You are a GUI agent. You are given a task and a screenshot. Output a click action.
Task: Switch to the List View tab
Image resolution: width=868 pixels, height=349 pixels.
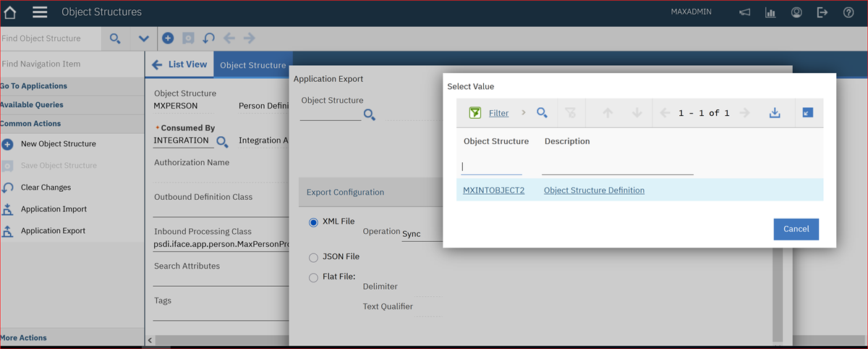pyautogui.click(x=180, y=64)
